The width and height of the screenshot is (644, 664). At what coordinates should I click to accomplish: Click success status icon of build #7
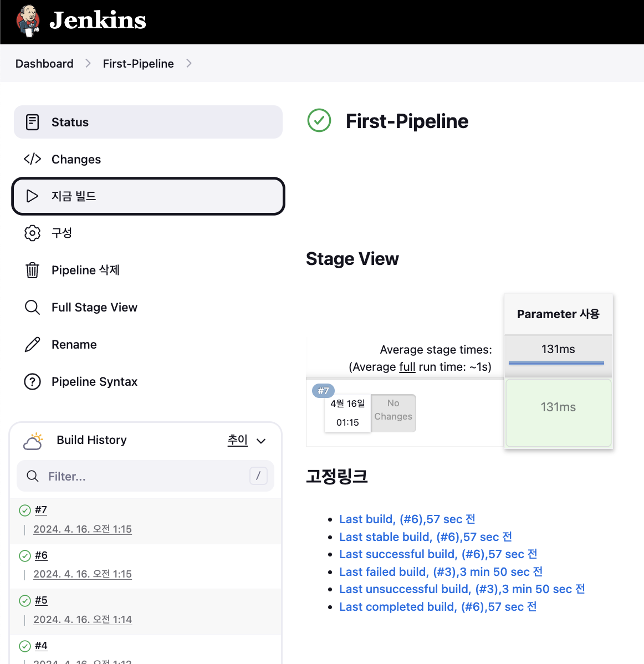[25, 510]
